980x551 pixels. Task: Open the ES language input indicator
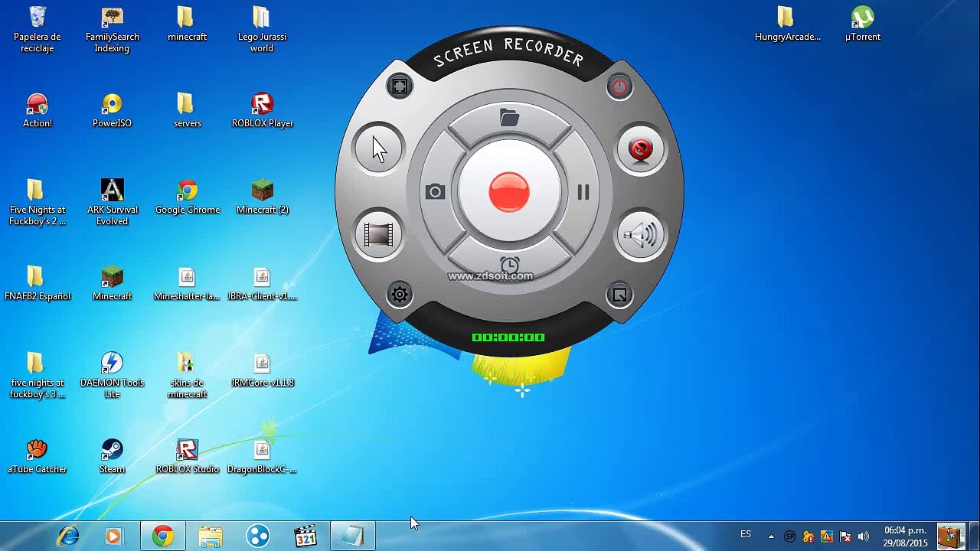click(746, 534)
